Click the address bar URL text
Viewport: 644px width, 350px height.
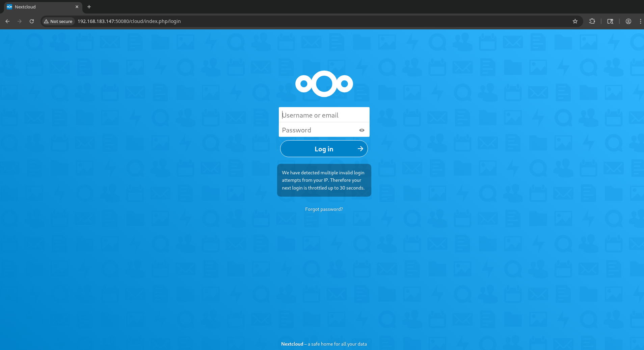(x=129, y=21)
